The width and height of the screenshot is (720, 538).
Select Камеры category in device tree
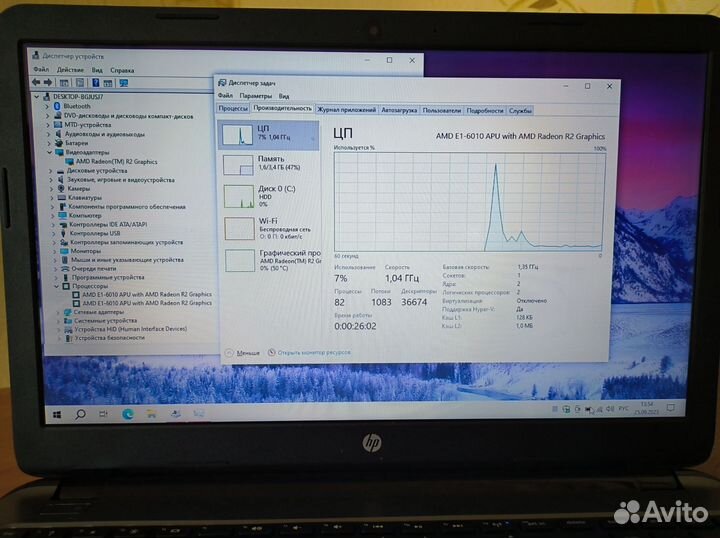[x=79, y=189]
